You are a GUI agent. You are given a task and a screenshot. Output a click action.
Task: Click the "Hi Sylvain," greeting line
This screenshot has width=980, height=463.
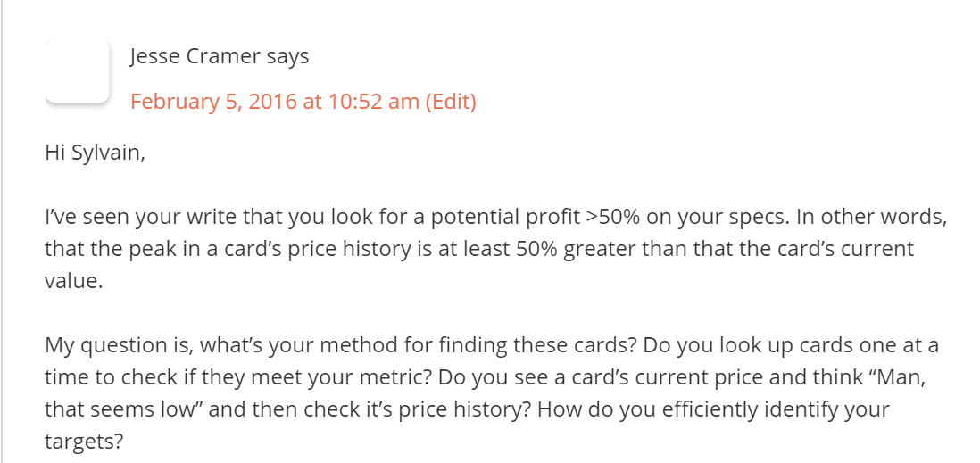(95, 153)
